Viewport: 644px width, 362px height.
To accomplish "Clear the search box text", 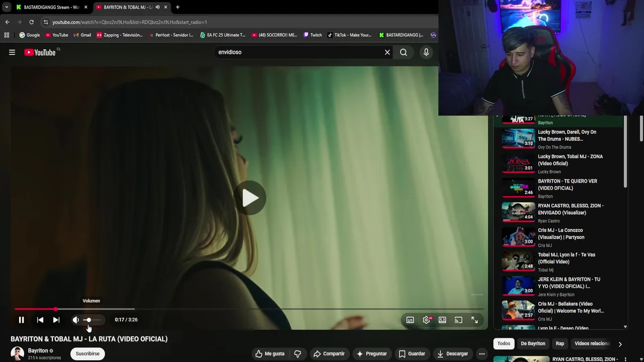I will pyautogui.click(x=387, y=52).
